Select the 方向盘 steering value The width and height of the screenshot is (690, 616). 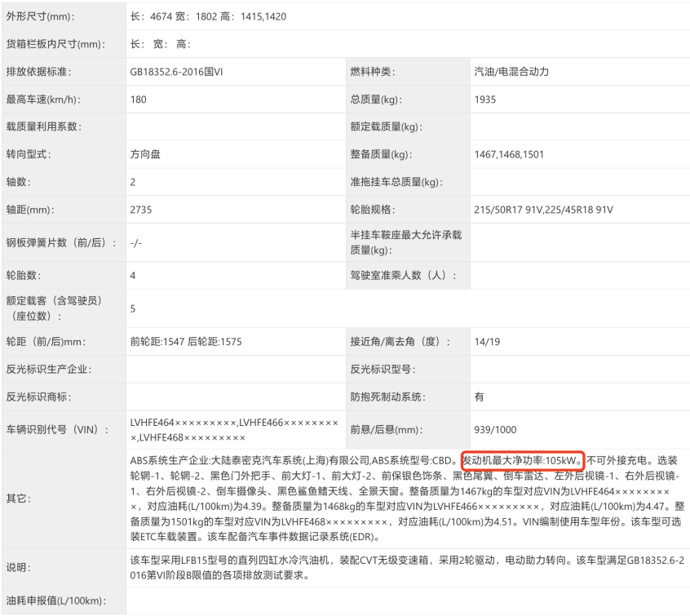click(x=145, y=154)
